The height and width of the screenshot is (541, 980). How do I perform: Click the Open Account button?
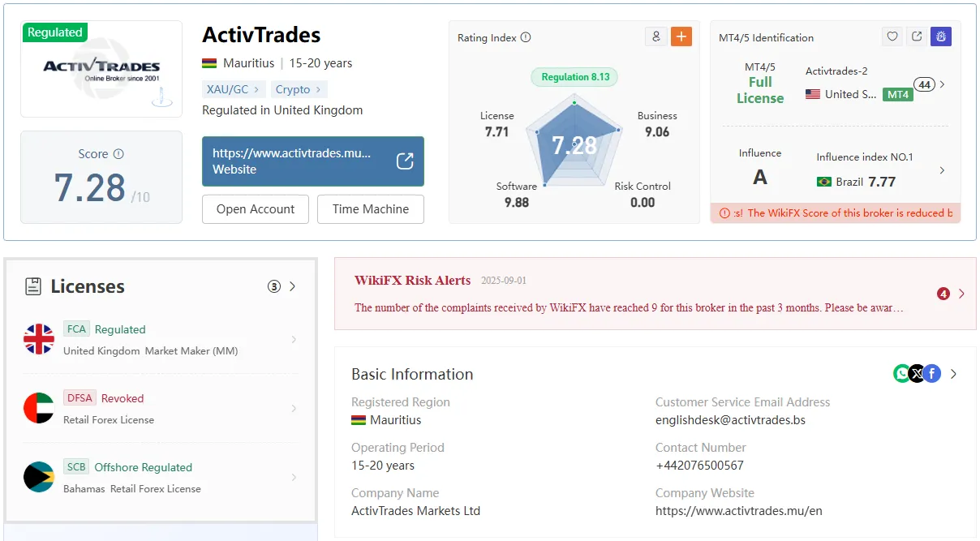point(256,209)
